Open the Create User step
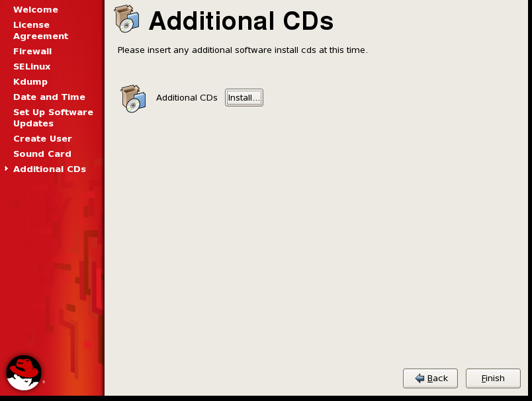532x401 pixels. click(43, 139)
